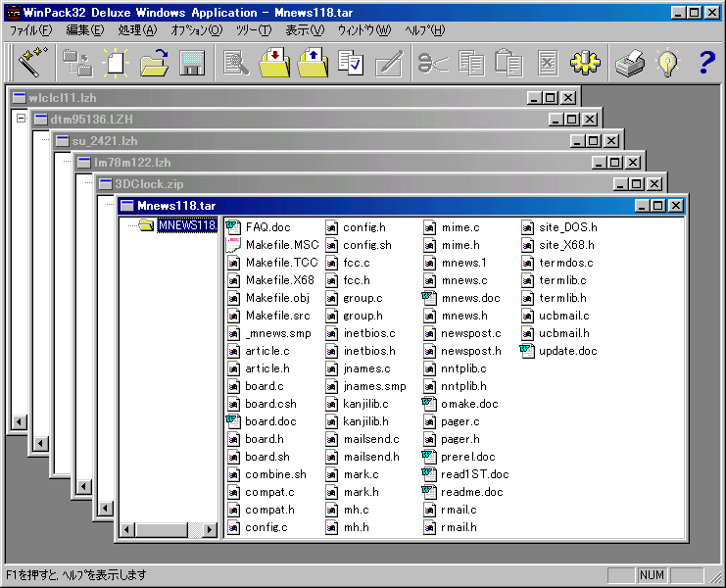This screenshot has height=588, width=726.
Task: Select file Makefile.TCC
Action: coord(273,263)
